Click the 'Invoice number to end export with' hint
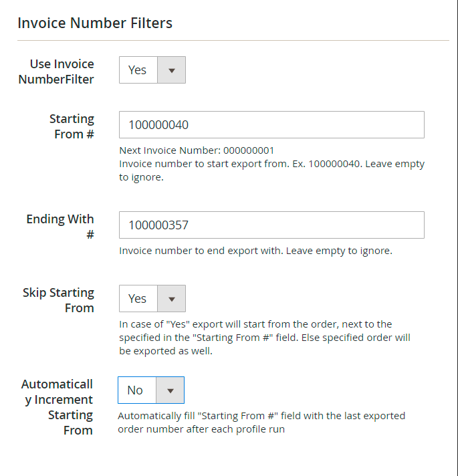The height and width of the screenshot is (476, 458). (x=255, y=251)
